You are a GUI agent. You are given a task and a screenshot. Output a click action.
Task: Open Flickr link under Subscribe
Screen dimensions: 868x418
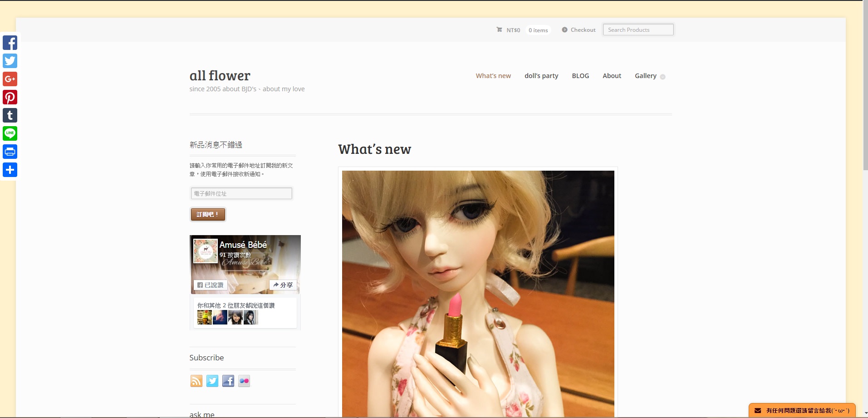[244, 381]
